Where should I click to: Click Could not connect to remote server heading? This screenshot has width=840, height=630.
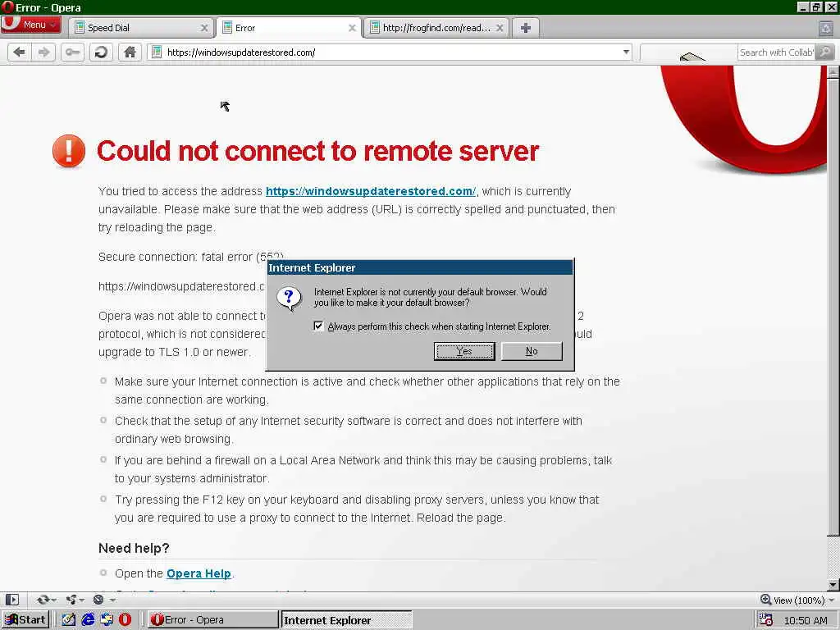(317, 151)
